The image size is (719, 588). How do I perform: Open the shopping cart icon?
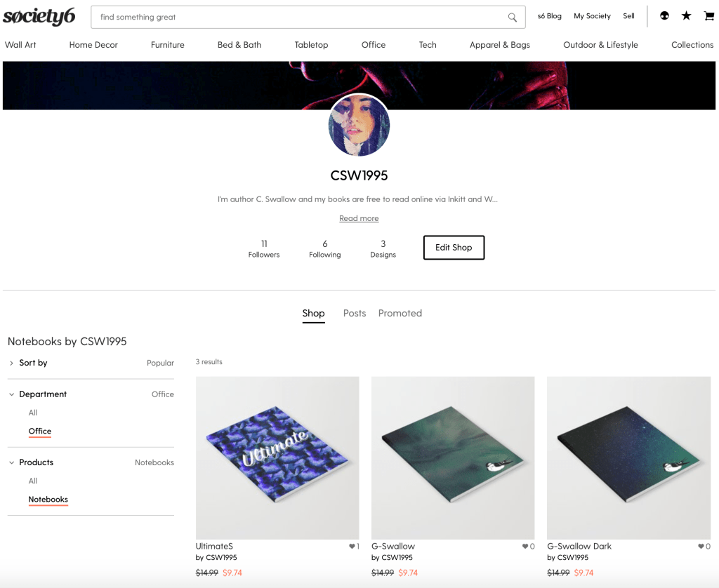[x=708, y=16]
